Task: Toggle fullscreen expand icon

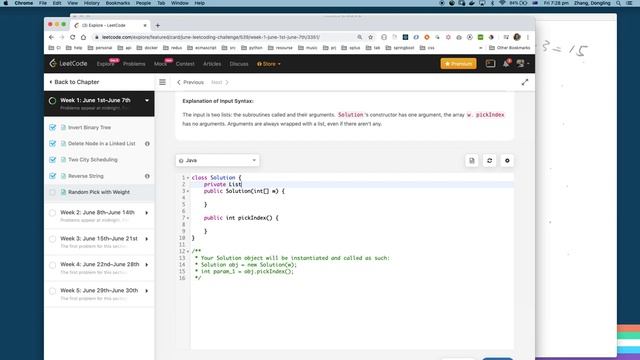Action: pyautogui.click(x=525, y=82)
